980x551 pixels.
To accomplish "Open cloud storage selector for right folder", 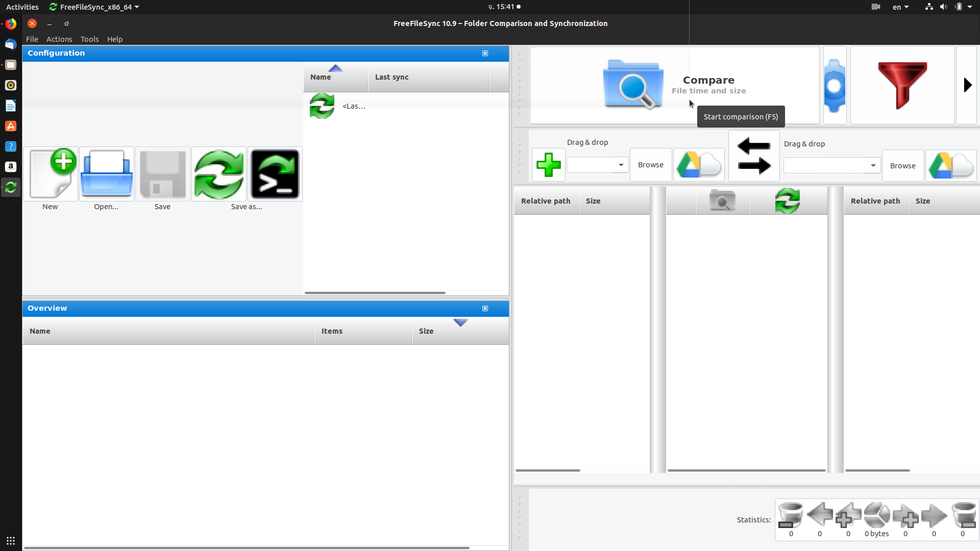I will click(x=951, y=166).
